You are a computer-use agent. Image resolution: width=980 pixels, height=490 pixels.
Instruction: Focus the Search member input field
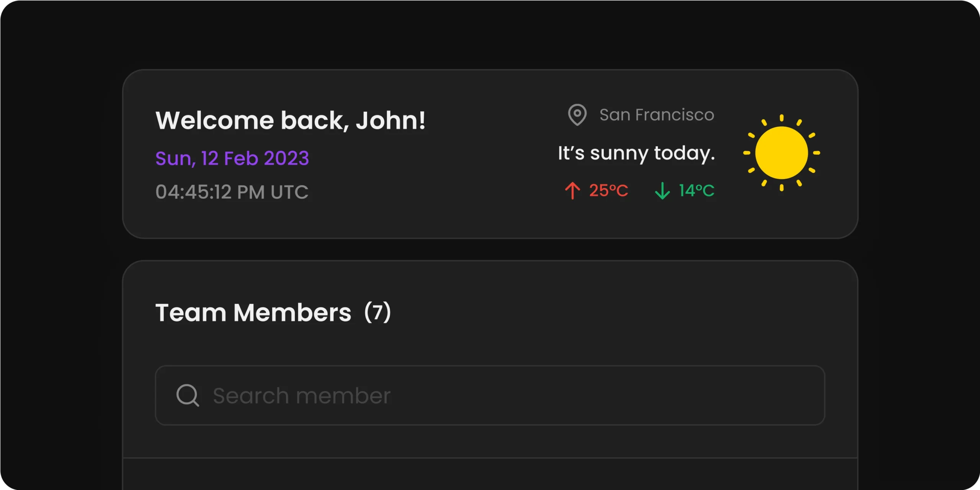click(490, 395)
